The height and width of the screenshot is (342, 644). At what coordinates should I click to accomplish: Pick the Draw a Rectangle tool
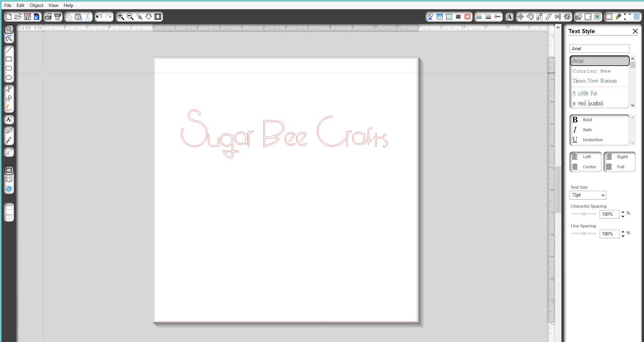[x=9, y=59]
